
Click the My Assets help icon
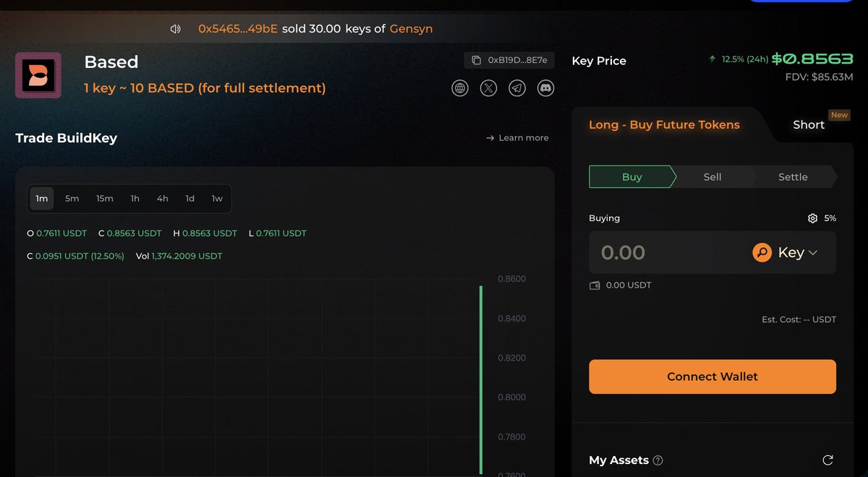pyautogui.click(x=658, y=460)
